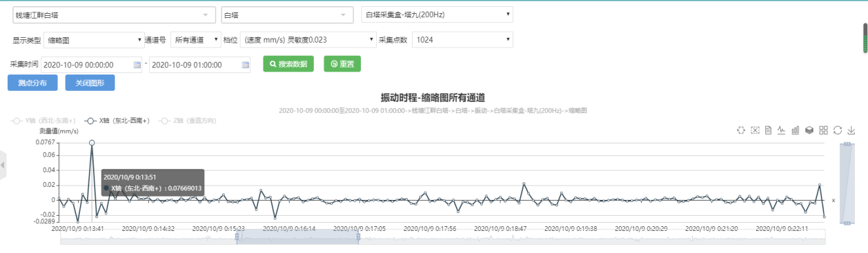The height and width of the screenshot is (253, 868).
Task: Switch chart to stacked layers icon
Action: [809, 130]
